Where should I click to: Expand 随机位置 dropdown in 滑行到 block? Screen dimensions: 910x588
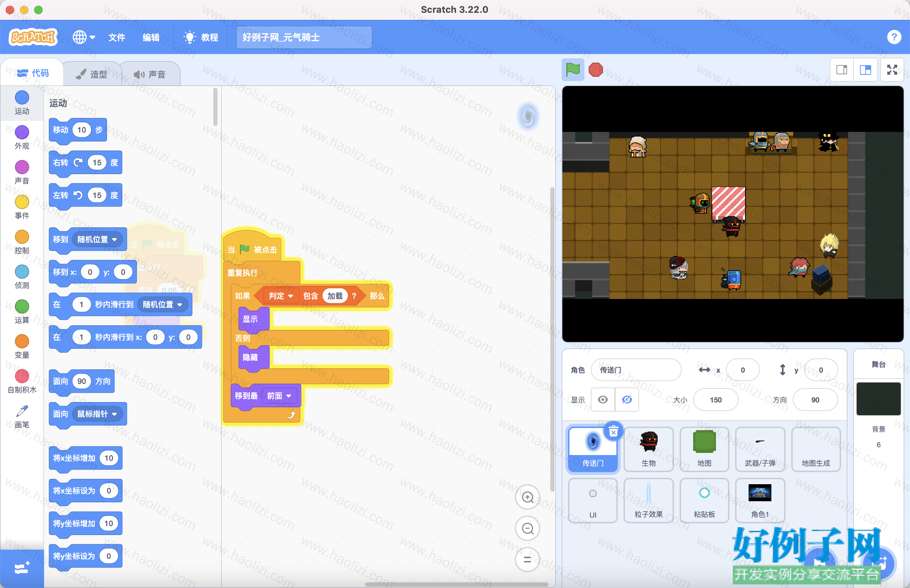162,304
